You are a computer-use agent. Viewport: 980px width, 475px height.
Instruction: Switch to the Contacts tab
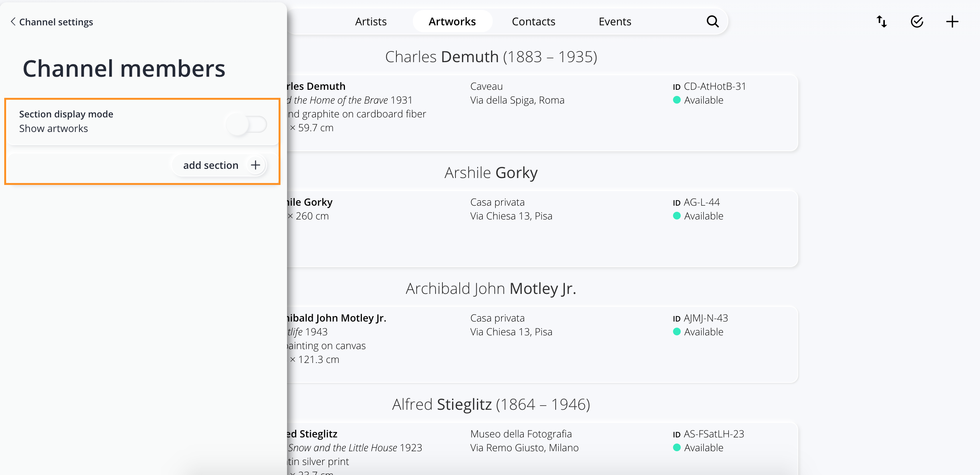point(533,21)
